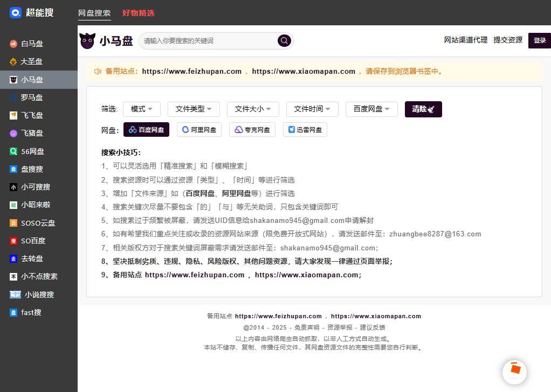Open the 文件类型 dropdown
The width and height of the screenshot is (551, 392).
[193, 109]
